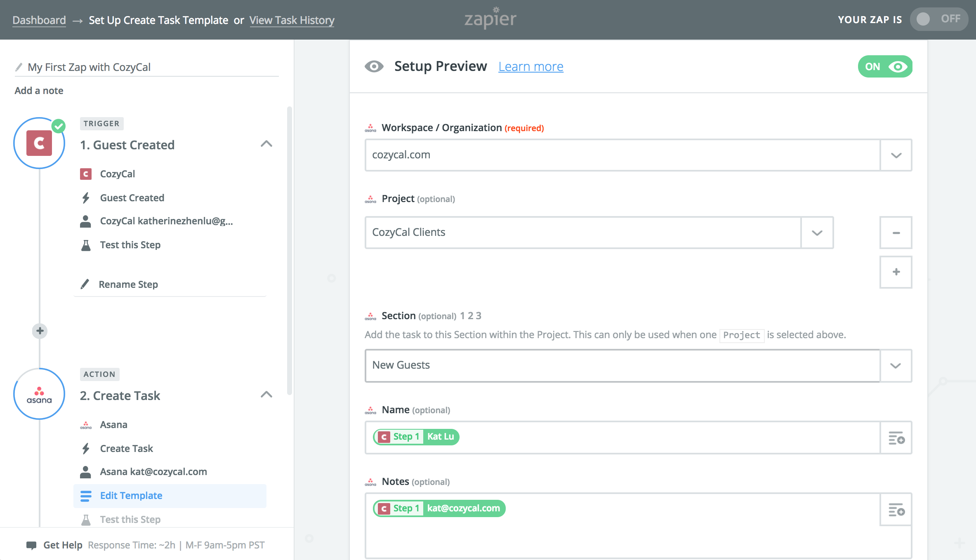Viewport: 976px width, 560px height.
Task: Turn on the Your Zap Is switch
Action: point(938,19)
